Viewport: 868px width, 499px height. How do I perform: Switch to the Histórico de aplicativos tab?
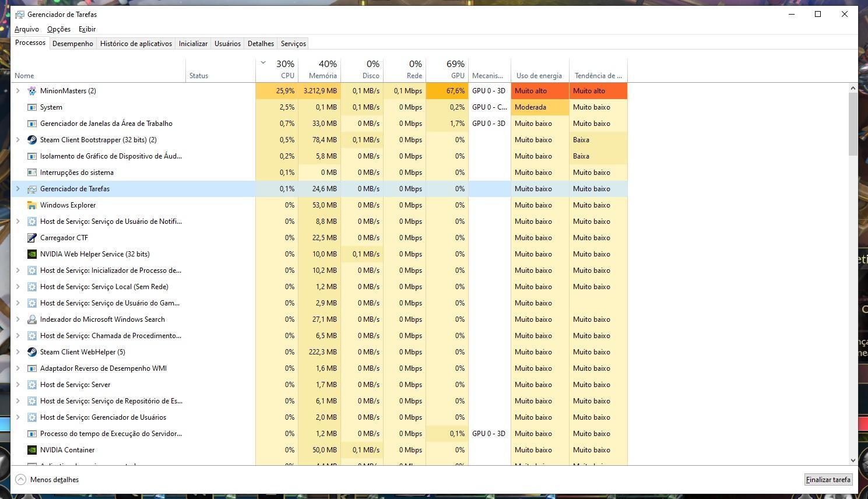tap(136, 44)
